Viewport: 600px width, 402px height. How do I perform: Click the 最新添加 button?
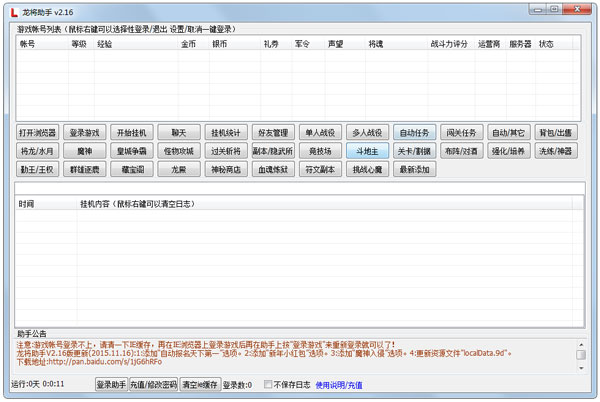(x=414, y=170)
